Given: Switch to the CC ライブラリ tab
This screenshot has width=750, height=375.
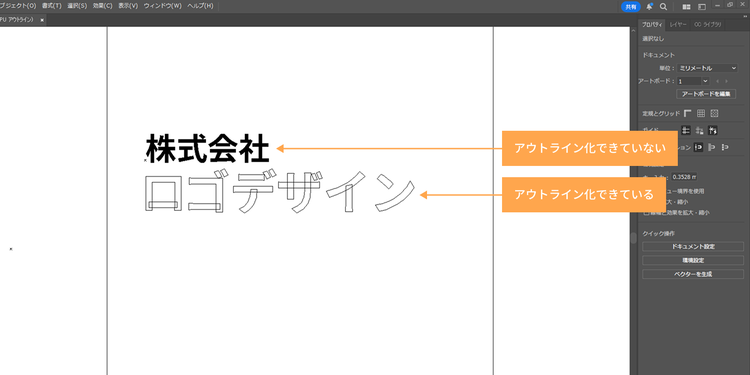Looking at the screenshot, I should tap(708, 24).
